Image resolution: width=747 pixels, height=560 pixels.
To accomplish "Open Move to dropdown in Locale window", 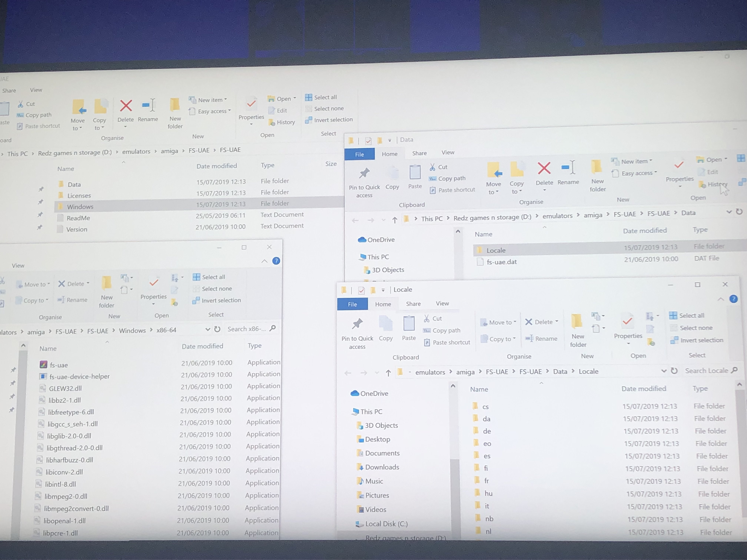I will click(498, 322).
